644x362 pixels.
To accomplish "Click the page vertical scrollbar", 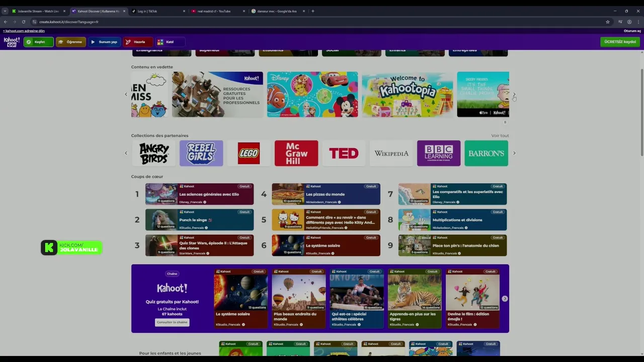I will click(641, 112).
